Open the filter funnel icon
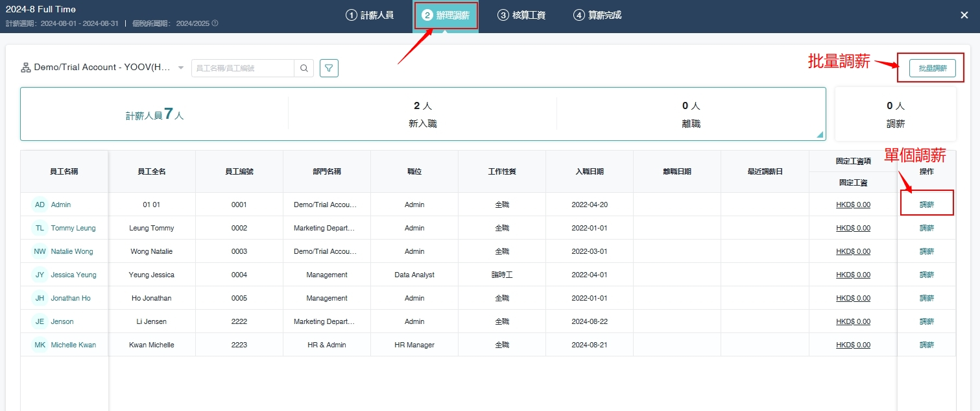Screen dimensions: 980x411 (329, 68)
